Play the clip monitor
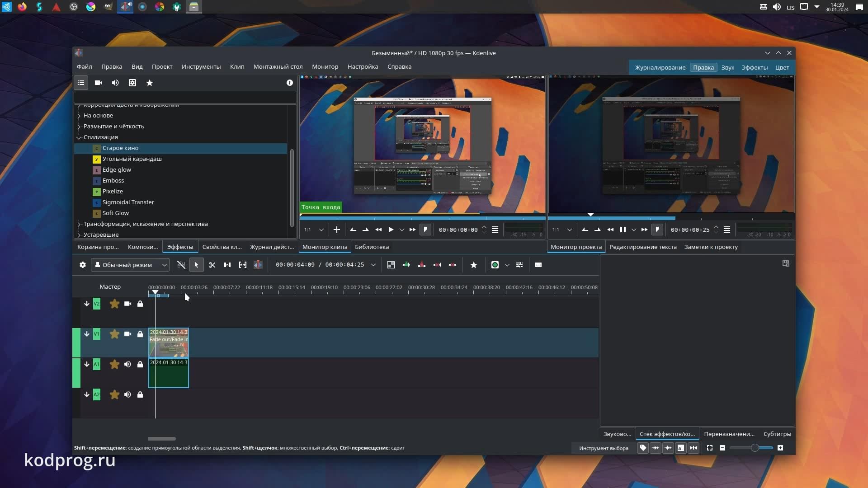This screenshot has width=868, height=488. tap(391, 230)
